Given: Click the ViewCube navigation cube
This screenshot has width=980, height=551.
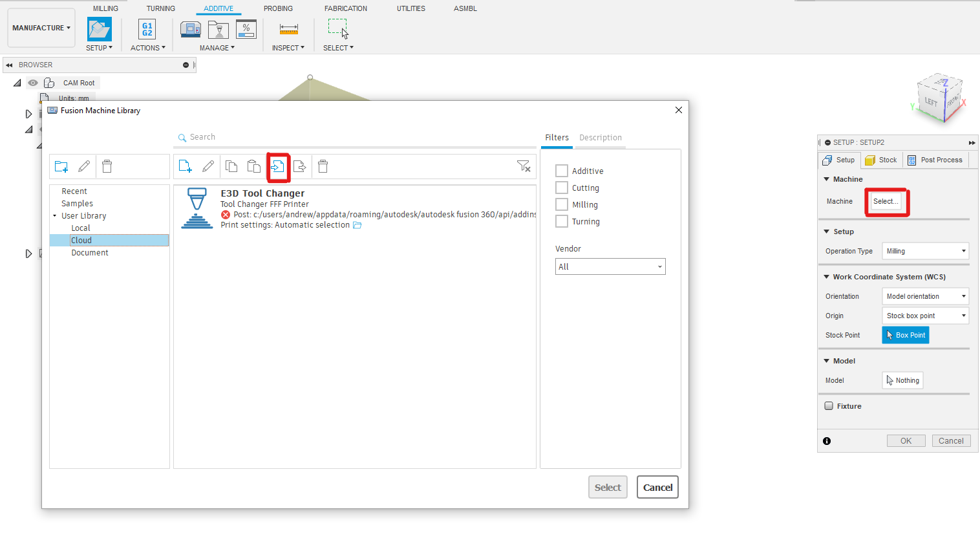Looking at the screenshot, I should pos(939,98).
